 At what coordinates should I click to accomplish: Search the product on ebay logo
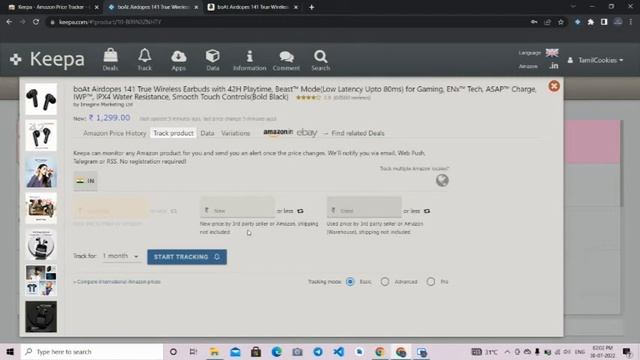[307, 132]
